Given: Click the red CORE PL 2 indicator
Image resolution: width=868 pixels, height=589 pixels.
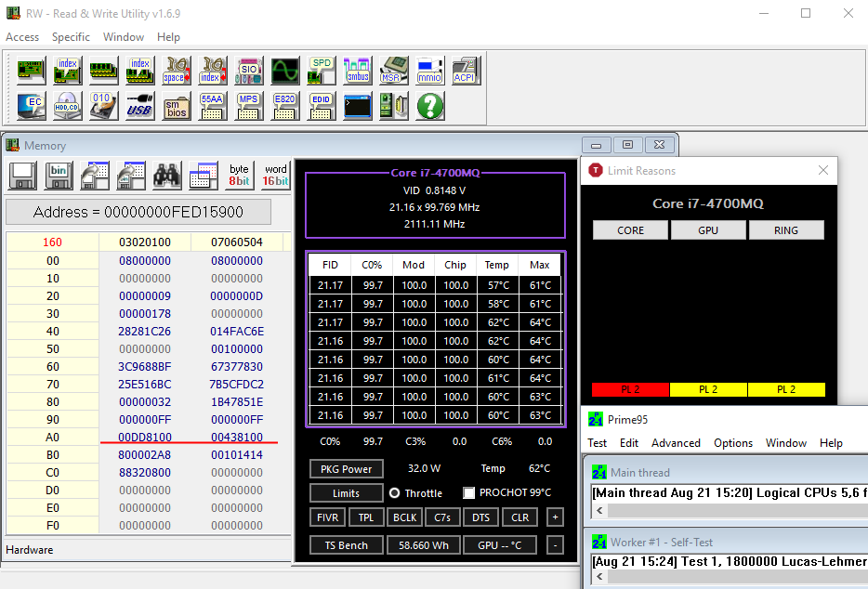Looking at the screenshot, I should point(630,389).
